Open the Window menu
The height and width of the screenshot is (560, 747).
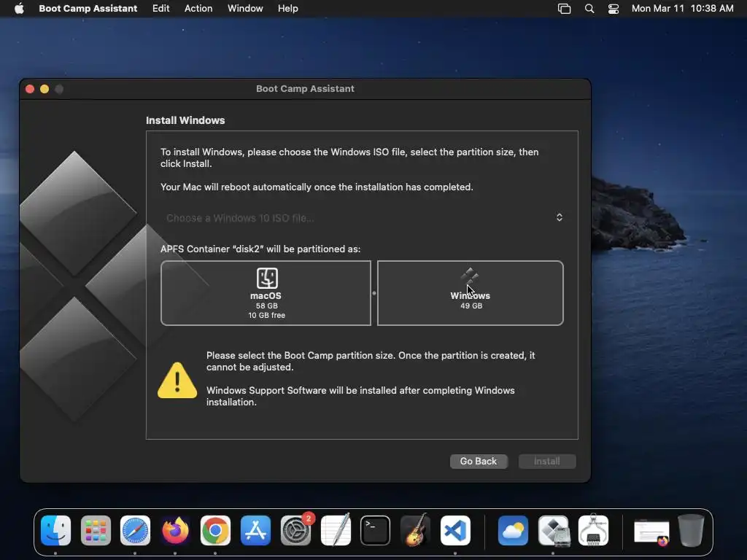pyautogui.click(x=245, y=9)
